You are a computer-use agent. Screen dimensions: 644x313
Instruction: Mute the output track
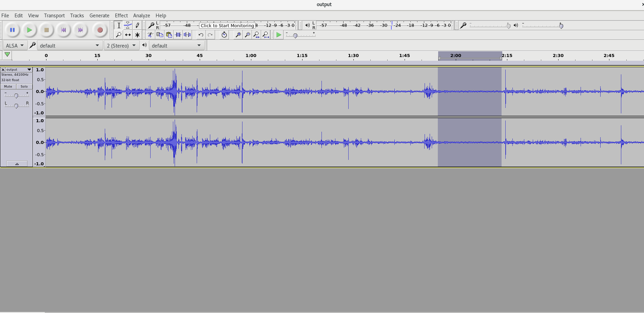8,87
